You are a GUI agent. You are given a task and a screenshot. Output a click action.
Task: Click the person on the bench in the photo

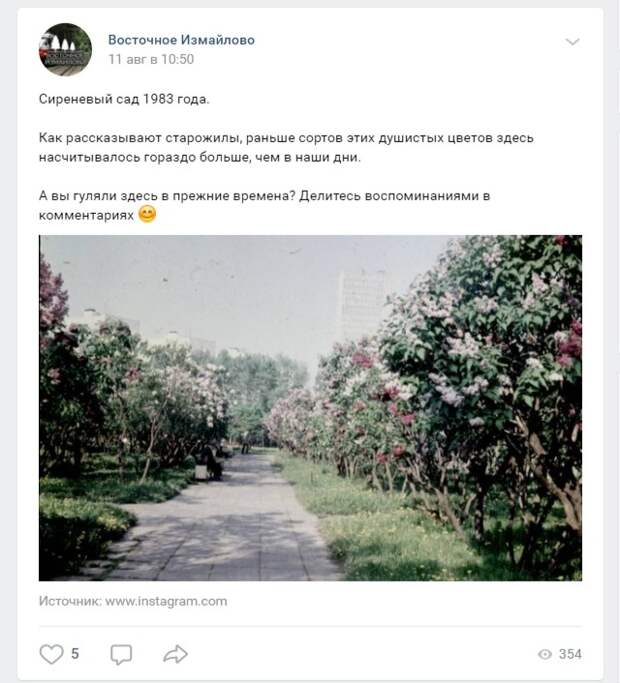coord(212,463)
